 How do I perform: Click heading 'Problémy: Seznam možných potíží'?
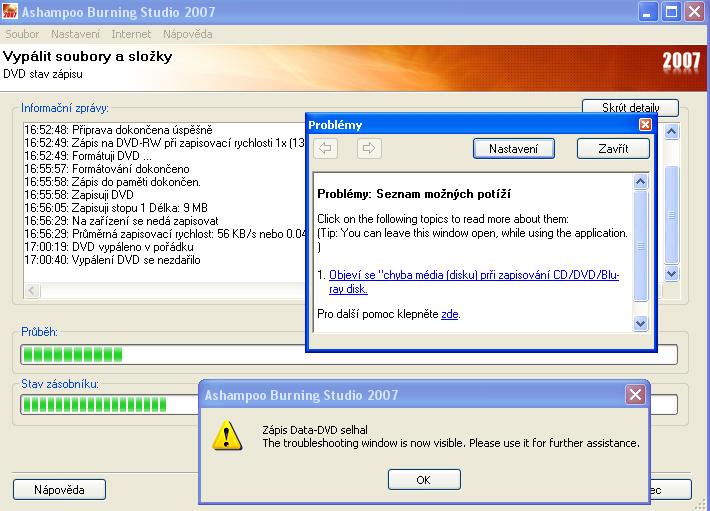pyautogui.click(x=414, y=194)
